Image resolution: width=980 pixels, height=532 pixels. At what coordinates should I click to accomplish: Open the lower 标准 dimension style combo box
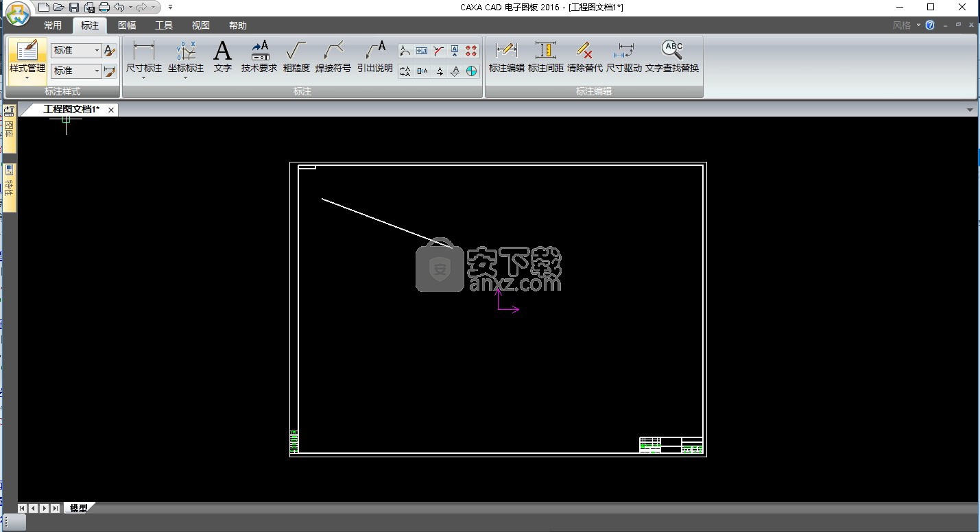pyautogui.click(x=76, y=71)
